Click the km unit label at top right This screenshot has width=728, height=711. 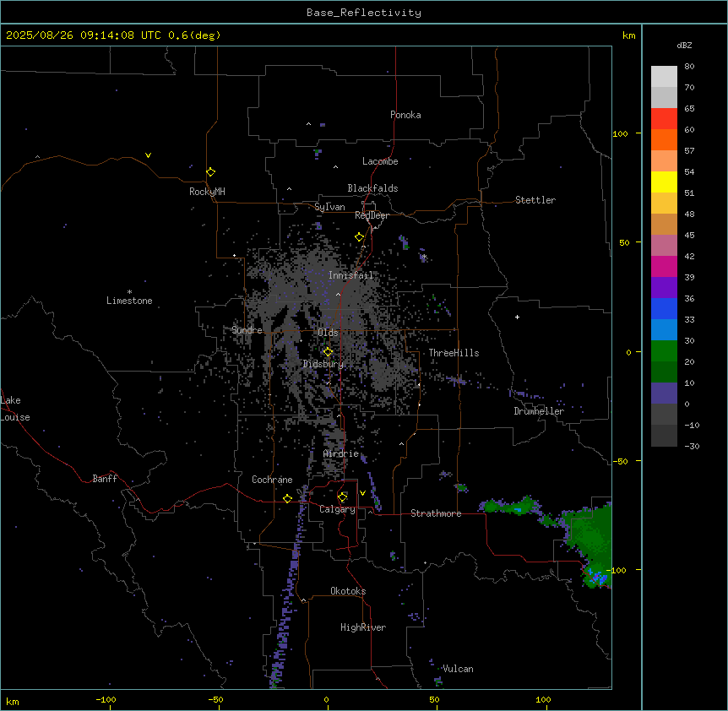628,35
